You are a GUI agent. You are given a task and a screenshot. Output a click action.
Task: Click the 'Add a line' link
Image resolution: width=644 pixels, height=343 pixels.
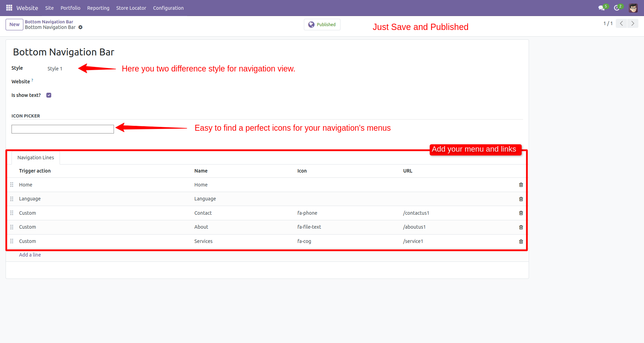(30, 255)
